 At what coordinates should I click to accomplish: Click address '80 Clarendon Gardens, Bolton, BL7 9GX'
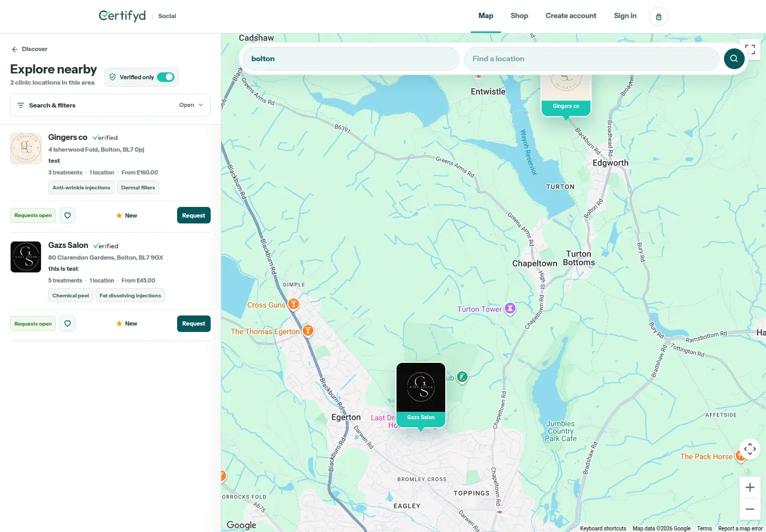point(106,257)
